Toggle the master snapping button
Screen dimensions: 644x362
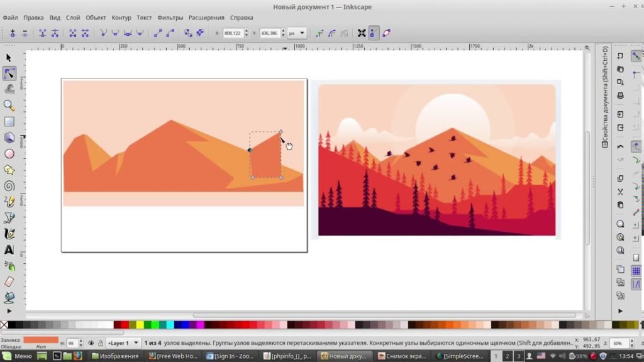coord(636,56)
